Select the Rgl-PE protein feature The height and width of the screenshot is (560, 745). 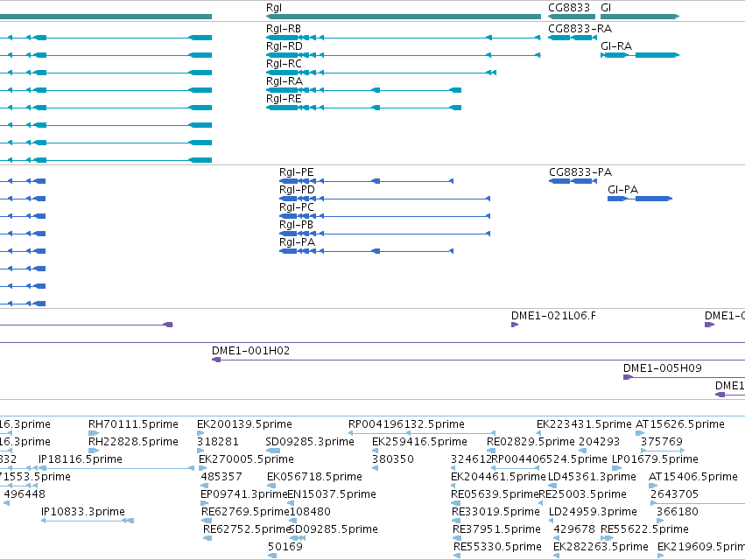pyautogui.click(x=366, y=181)
